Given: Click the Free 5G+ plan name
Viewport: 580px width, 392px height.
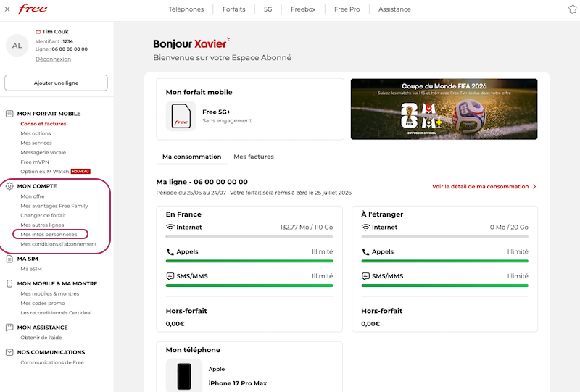Looking at the screenshot, I should (x=216, y=112).
